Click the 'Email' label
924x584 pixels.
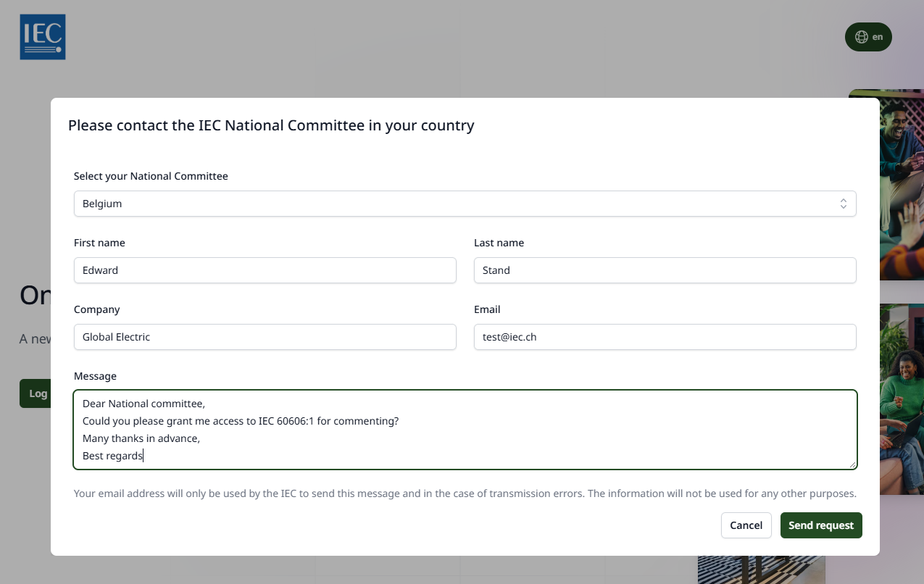(487, 309)
